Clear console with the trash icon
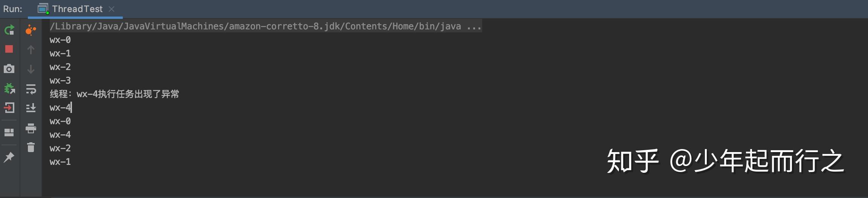The width and height of the screenshot is (868, 198). (x=31, y=147)
